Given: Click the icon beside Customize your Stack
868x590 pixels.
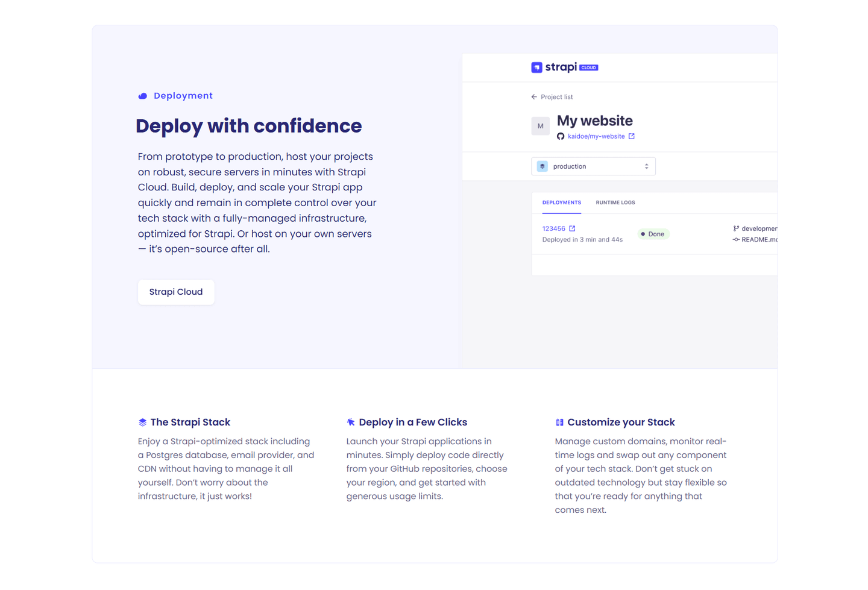Looking at the screenshot, I should 559,422.
